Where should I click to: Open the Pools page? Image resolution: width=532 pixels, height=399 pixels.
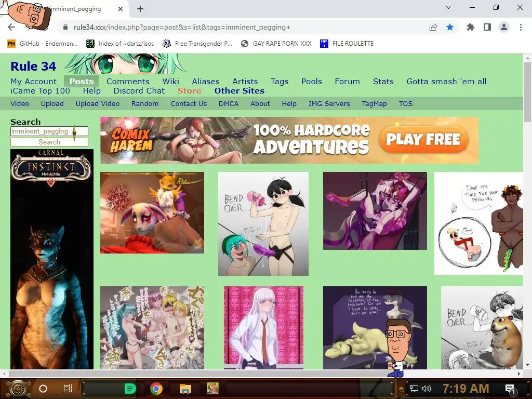tap(312, 82)
